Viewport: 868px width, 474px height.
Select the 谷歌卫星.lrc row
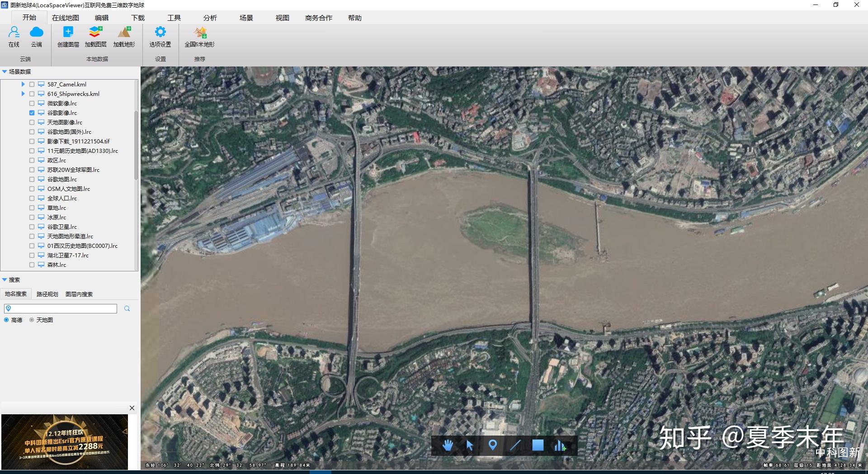coord(62,227)
